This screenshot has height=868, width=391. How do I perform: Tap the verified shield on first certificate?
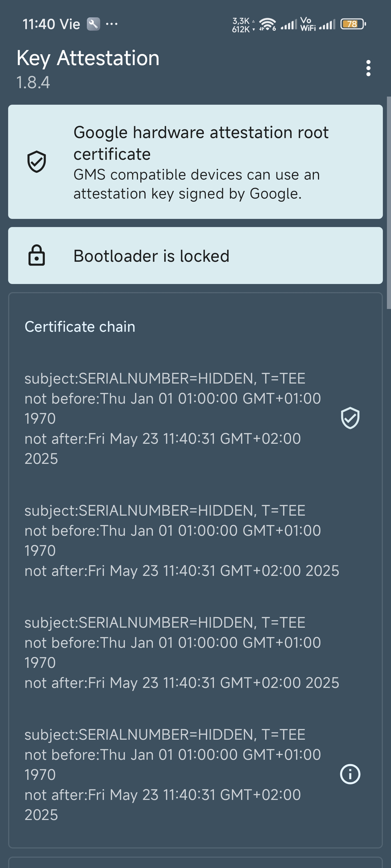click(x=350, y=418)
